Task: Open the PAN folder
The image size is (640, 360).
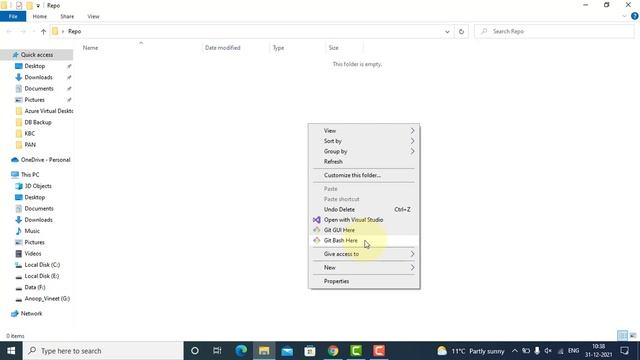Action: point(30,145)
